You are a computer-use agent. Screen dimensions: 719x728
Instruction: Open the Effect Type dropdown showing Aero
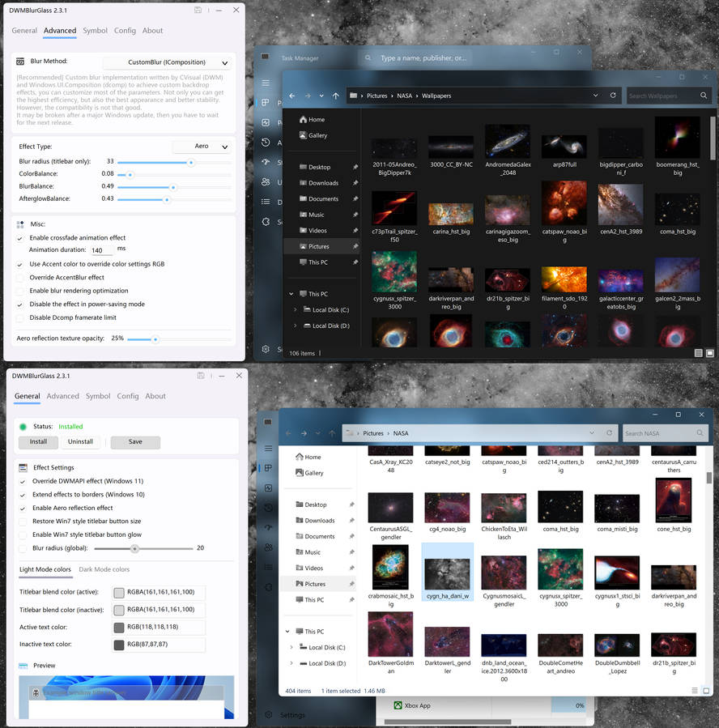tap(200, 147)
